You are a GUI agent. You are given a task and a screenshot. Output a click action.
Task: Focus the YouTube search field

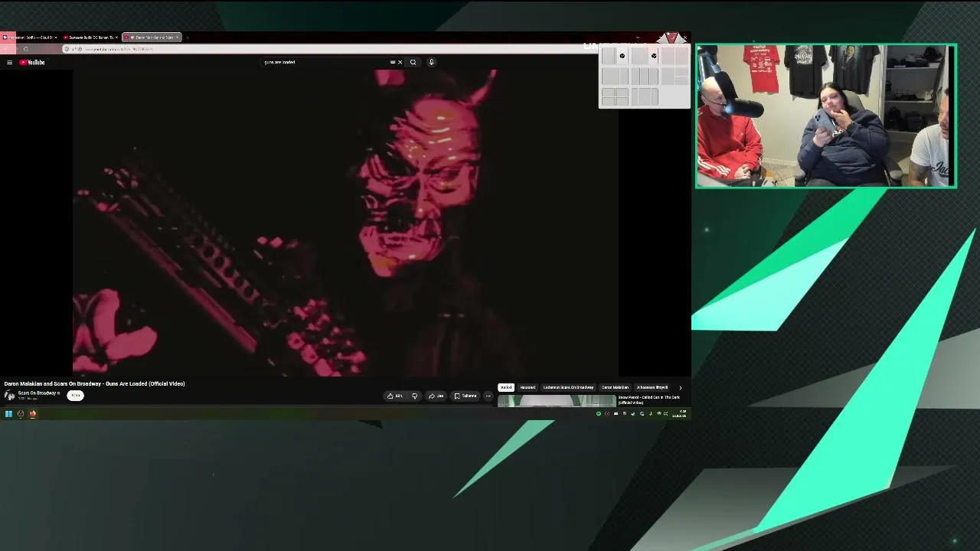[325, 62]
